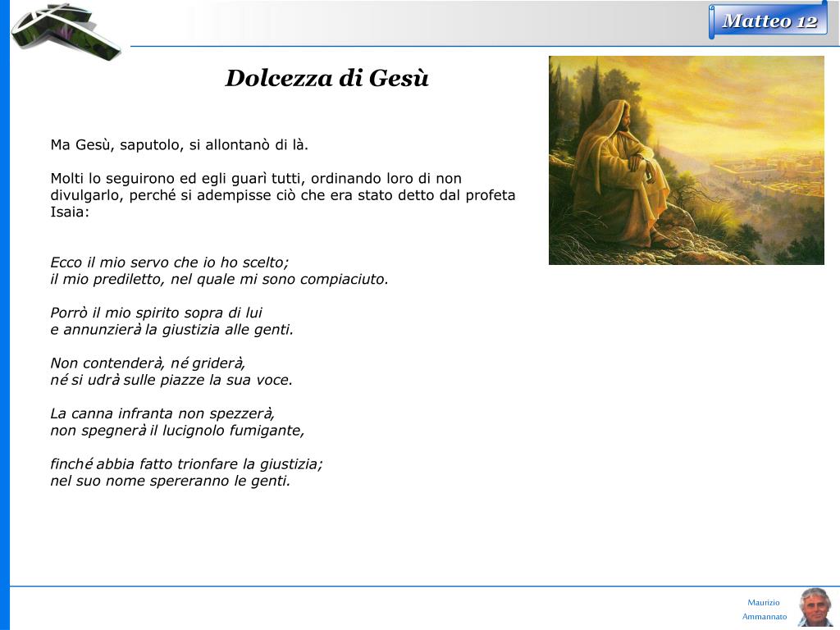
Task: Click the cross logo icon
Action: pyautogui.click(x=67, y=30)
